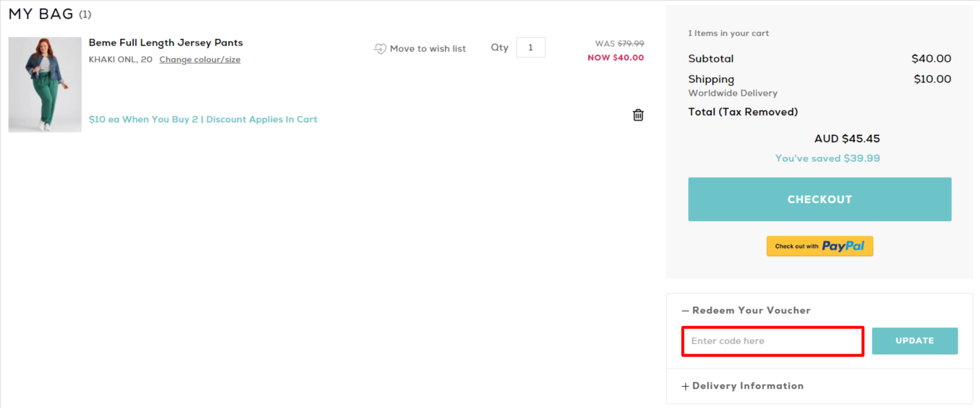
Task: Open the Change colour/size link
Action: tap(200, 60)
